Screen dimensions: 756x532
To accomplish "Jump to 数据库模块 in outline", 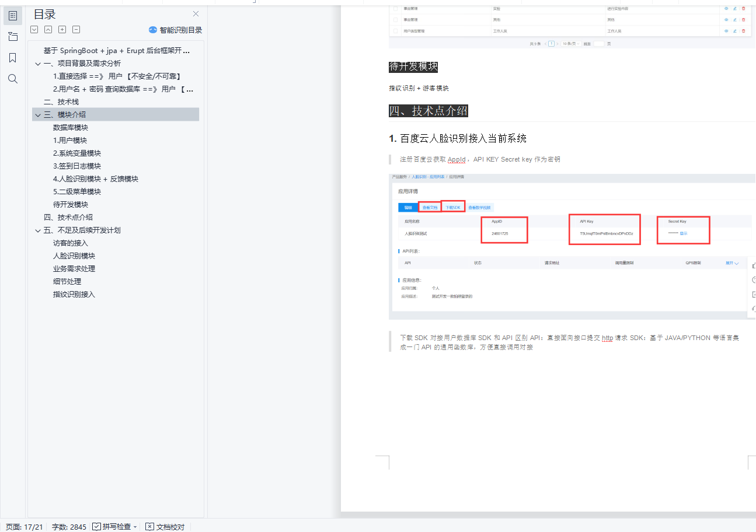I will [x=71, y=128].
